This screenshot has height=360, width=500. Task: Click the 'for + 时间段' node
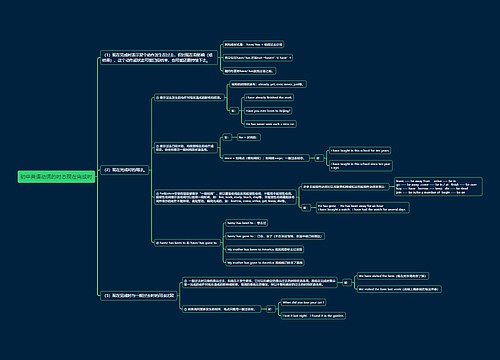(248, 137)
